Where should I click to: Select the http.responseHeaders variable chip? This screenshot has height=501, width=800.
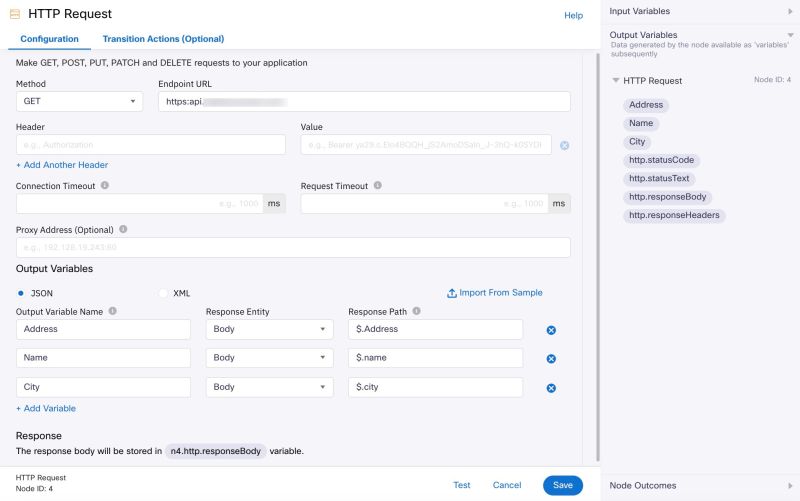[674, 215]
